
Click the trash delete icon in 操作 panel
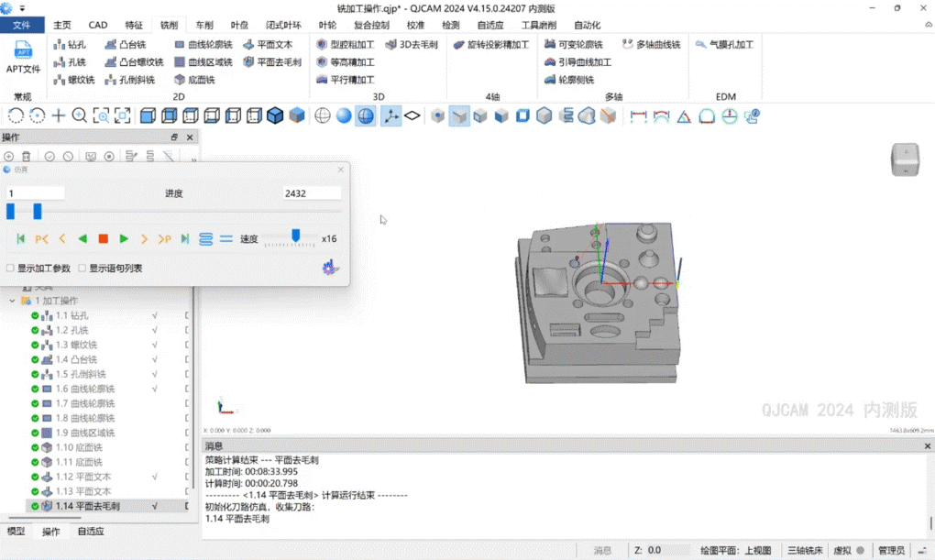27,157
